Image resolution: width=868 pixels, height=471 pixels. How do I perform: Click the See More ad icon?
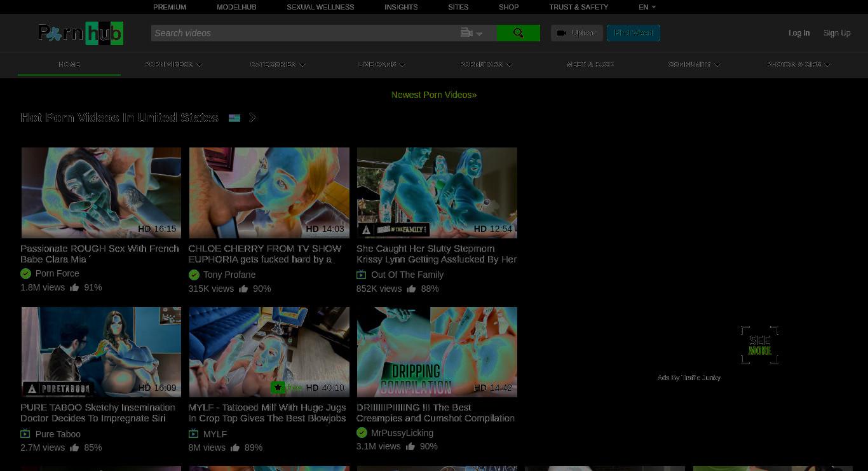759,345
